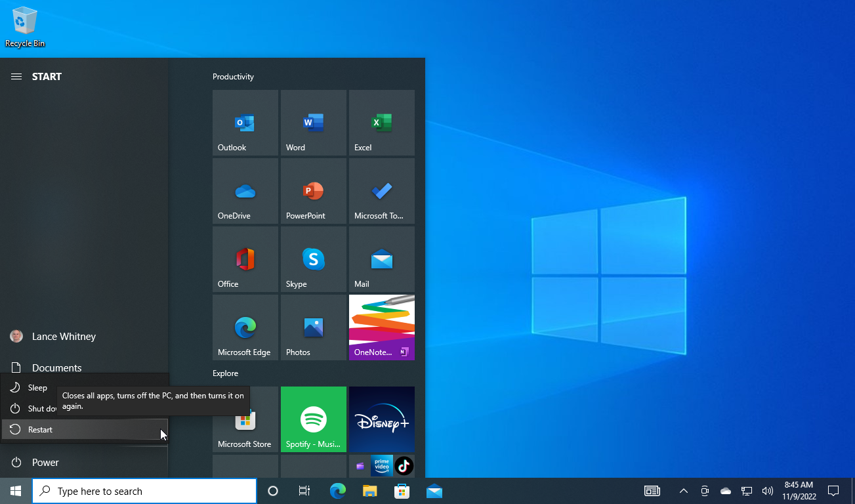The image size is (855, 504).
Task: Open the Photos tile
Action: coord(313,327)
